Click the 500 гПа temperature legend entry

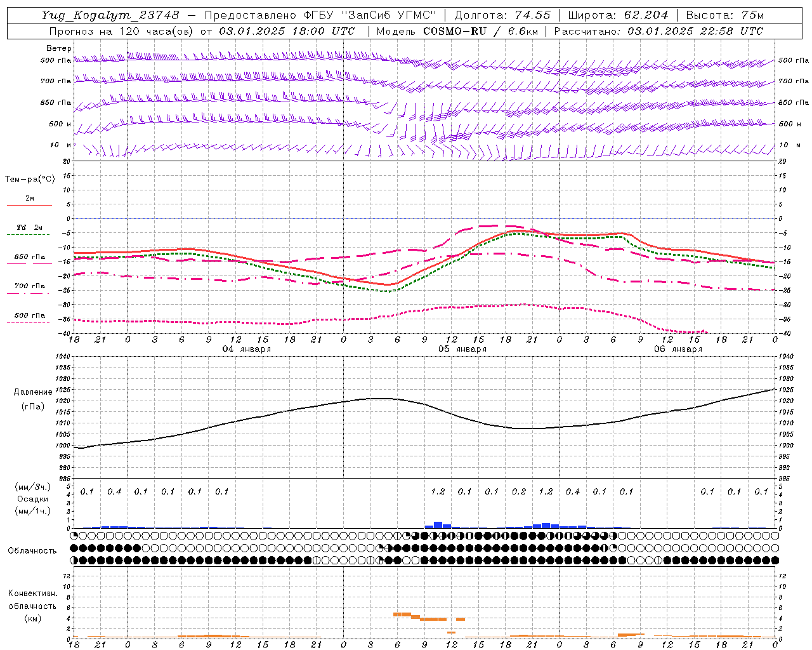coord(30,315)
